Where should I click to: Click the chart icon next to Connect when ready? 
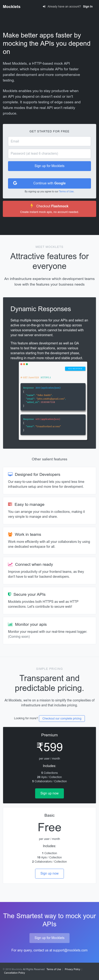click(x=10, y=564)
